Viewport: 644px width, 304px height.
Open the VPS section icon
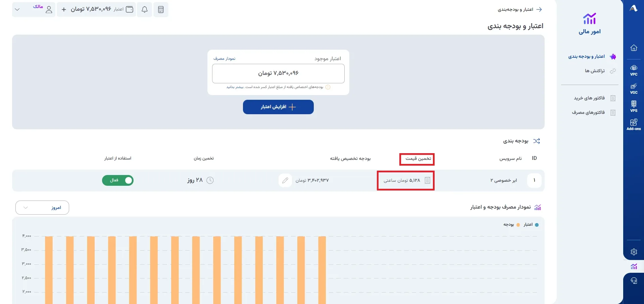coord(634,107)
